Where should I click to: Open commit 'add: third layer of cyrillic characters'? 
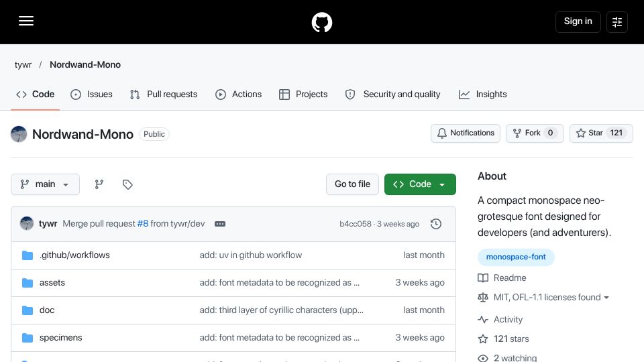[281, 310]
